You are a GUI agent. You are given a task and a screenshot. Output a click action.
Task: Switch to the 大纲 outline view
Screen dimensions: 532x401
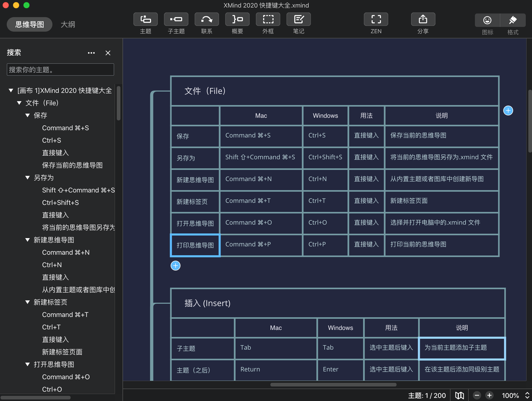pos(68,24)
